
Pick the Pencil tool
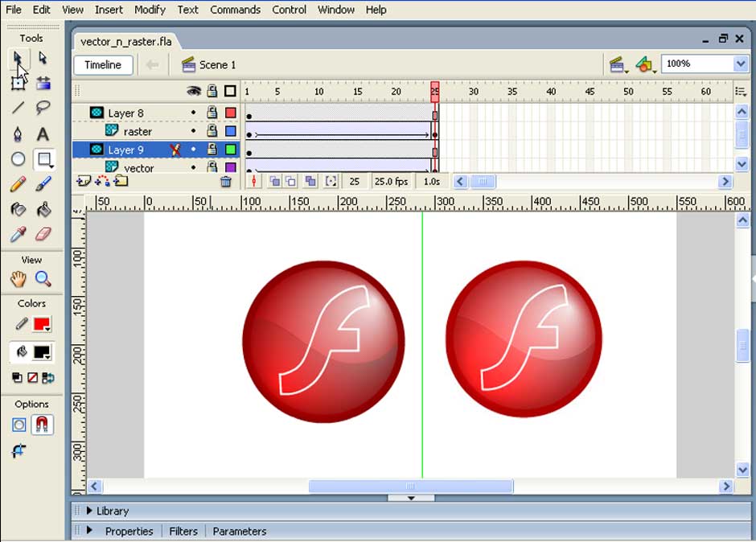point(18,184)
